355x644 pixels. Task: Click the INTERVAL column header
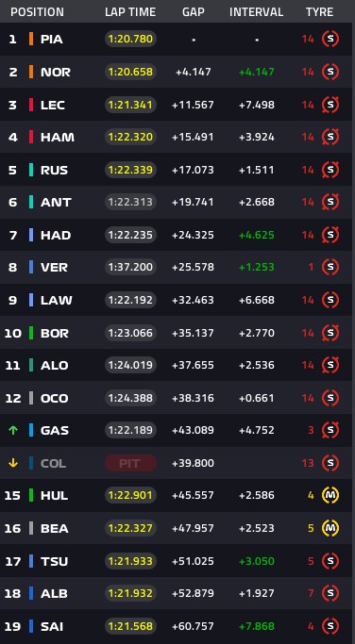[x=256, y=12]
